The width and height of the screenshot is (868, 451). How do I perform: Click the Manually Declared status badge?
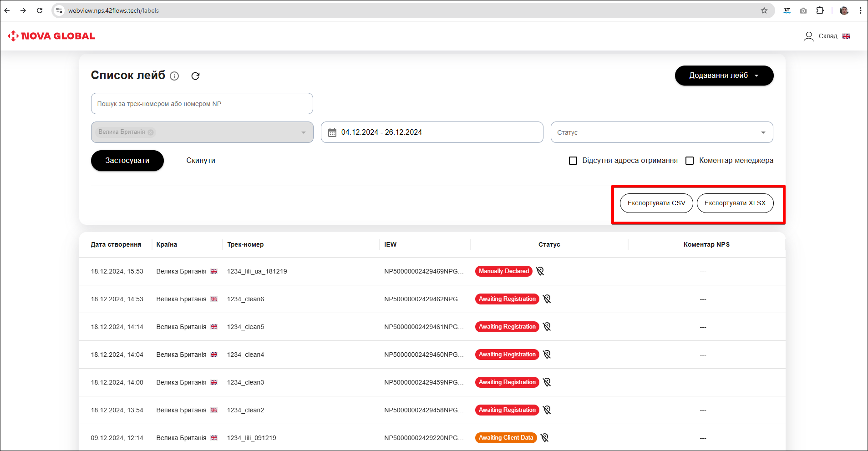click(x=504, y=271)
